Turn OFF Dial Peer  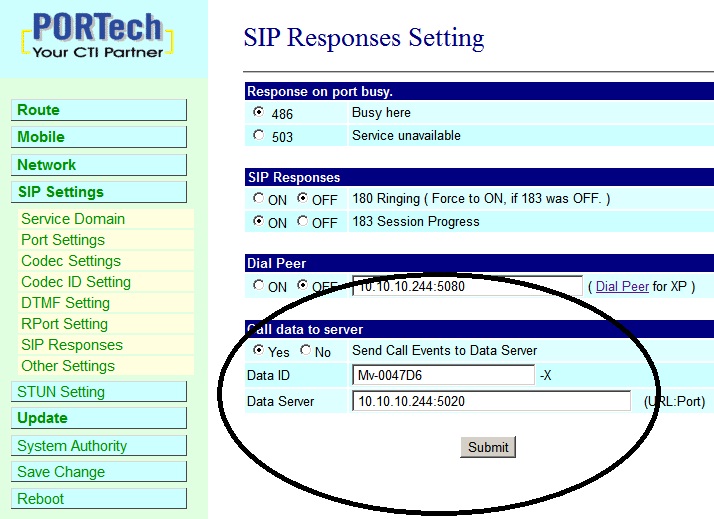coord(302,285)
